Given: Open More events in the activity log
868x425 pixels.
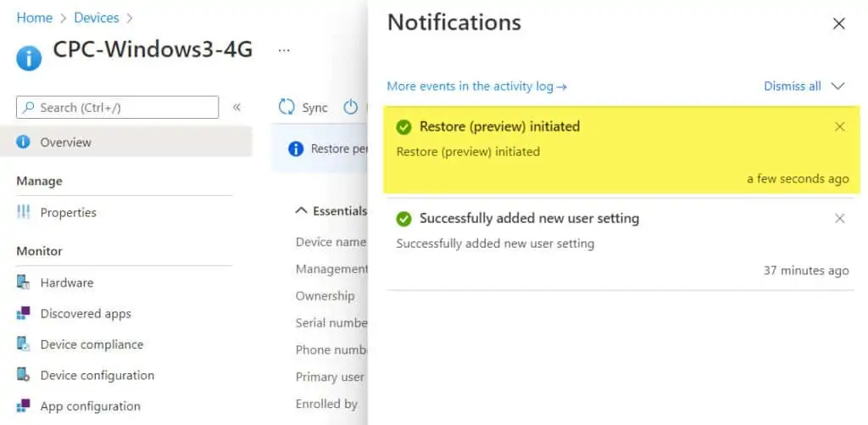Looking at the screenshot, I should point(476,87).
